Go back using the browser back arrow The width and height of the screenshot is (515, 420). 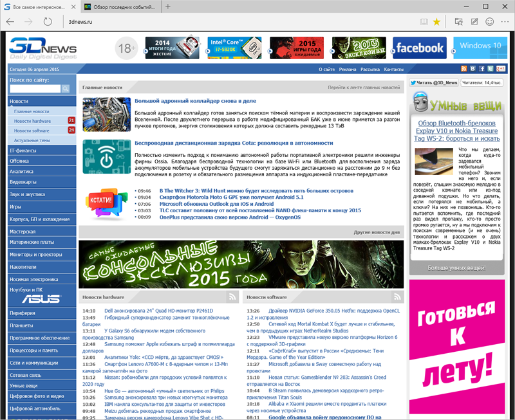click(10, 22)
